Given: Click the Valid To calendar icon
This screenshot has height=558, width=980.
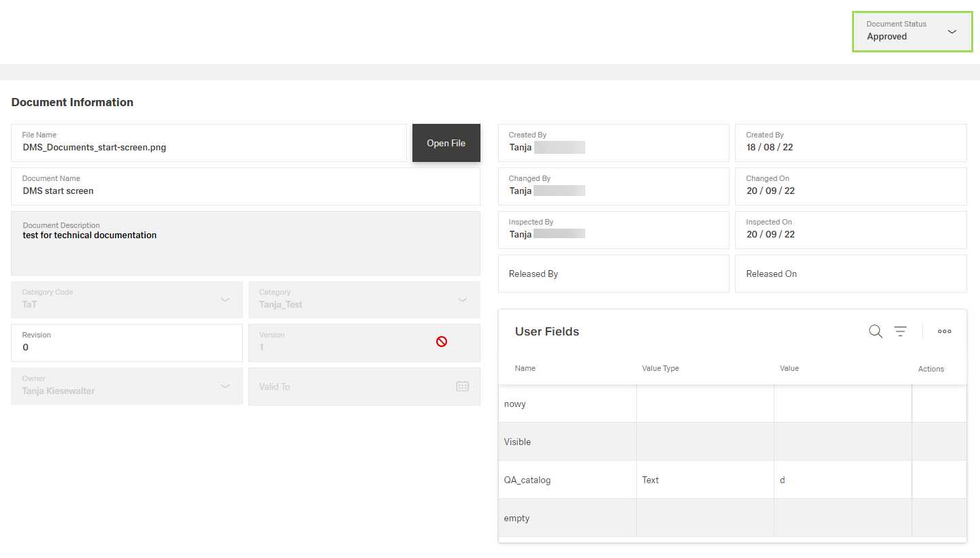Looking at the screenshot, I should [x=462, y=387].
